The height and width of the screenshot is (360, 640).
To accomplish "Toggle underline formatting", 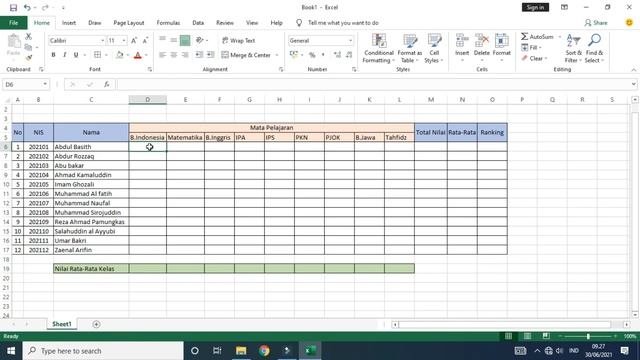I will click(76, 55).
